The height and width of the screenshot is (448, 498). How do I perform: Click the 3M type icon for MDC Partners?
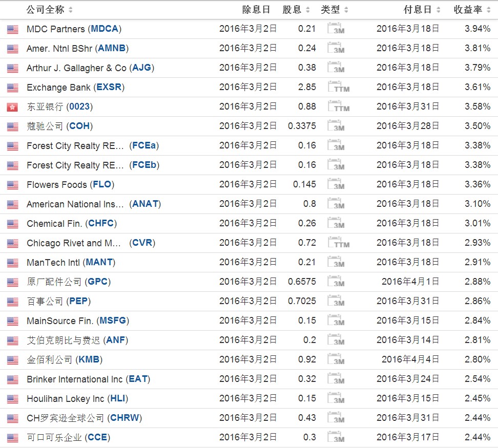[x=336, y=29]
